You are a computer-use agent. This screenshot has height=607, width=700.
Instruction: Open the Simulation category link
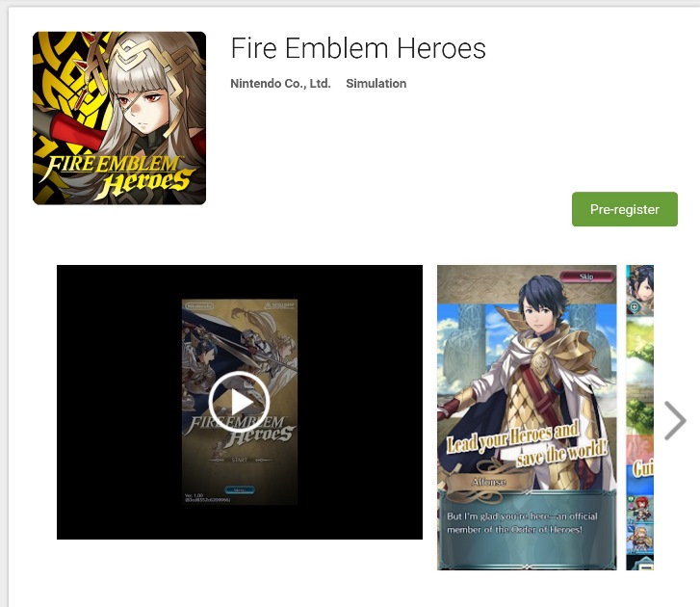coord(376,84)
